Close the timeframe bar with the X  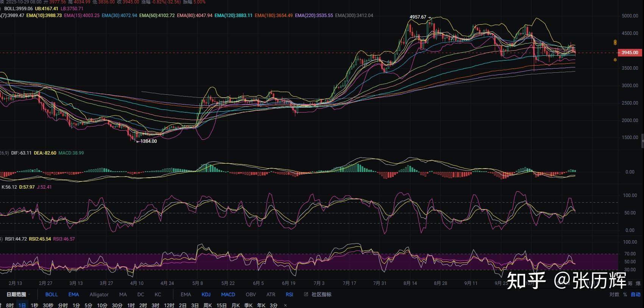pyautogui.click(x=285, y=305)
